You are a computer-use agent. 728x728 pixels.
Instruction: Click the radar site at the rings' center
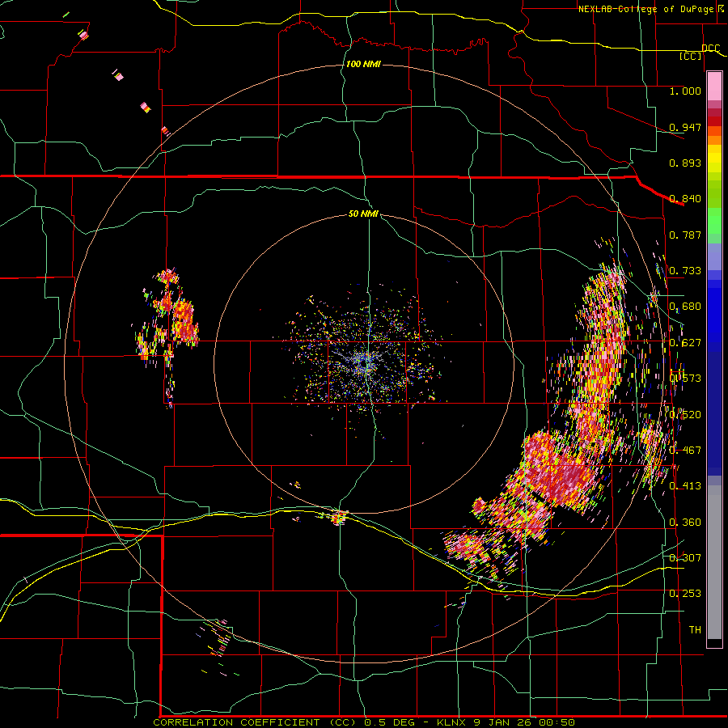pyautogui.click(x=366, y=363)
